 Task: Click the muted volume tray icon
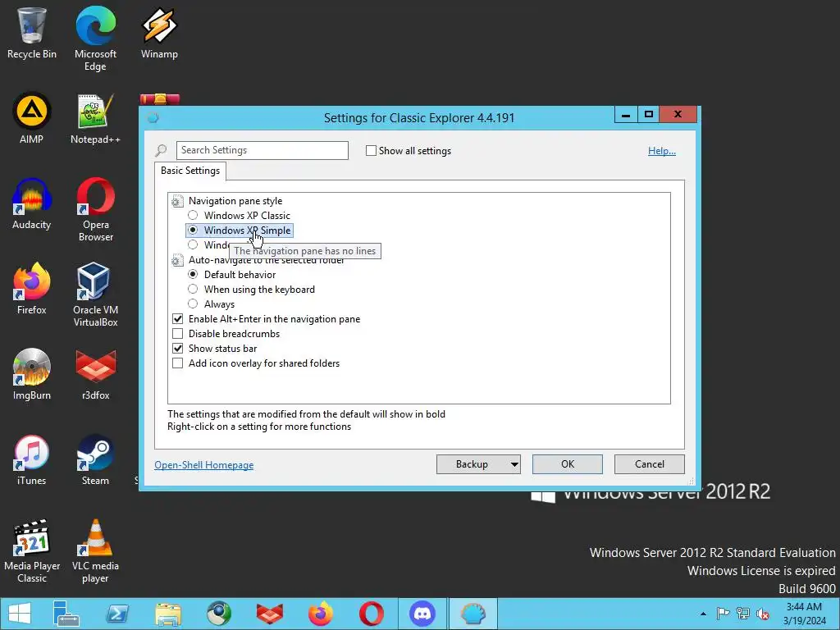(763, 614)
